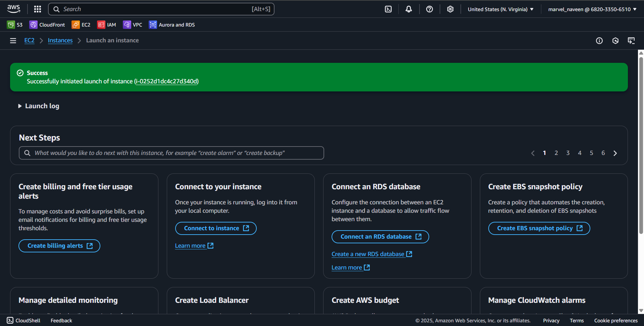Click Create a new RDS database link
The image size is (644, 326).
point(372,254)
